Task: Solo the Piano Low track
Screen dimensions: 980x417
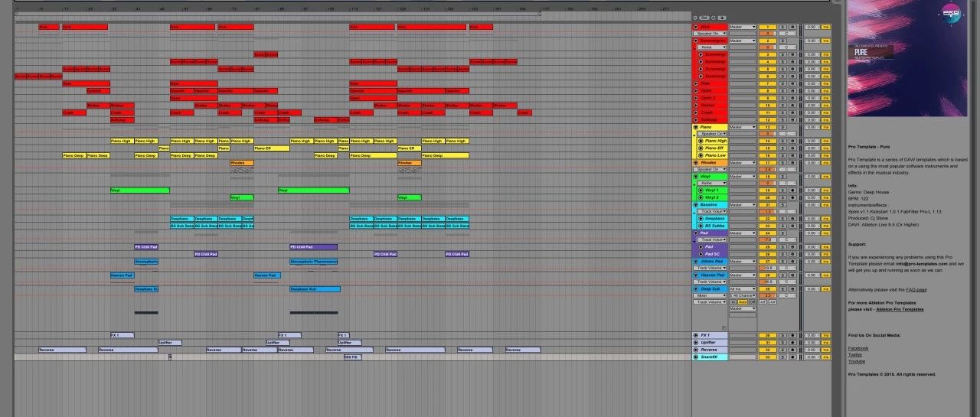Action: (x=782, y=155)
